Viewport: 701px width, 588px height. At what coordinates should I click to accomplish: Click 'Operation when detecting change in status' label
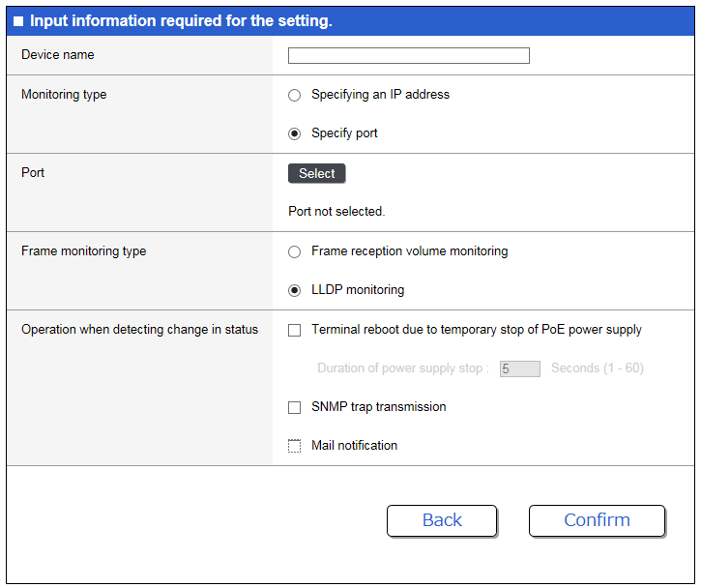(139, 330)
